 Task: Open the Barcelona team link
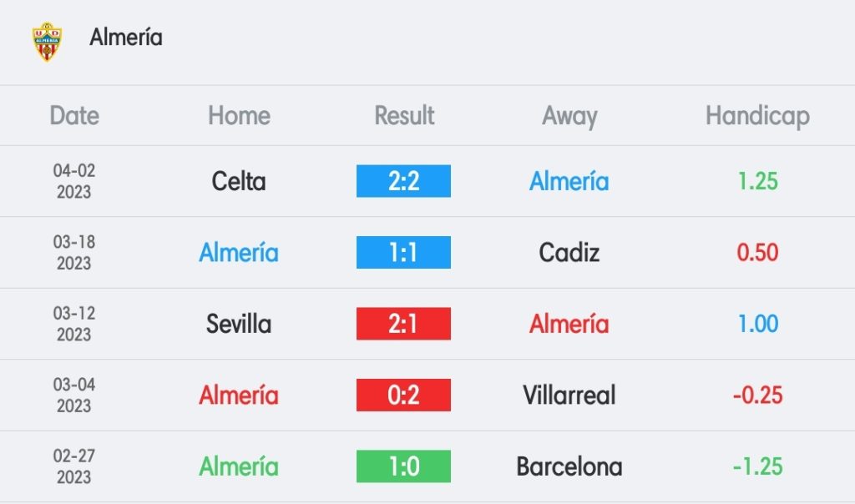coord(569,466)
